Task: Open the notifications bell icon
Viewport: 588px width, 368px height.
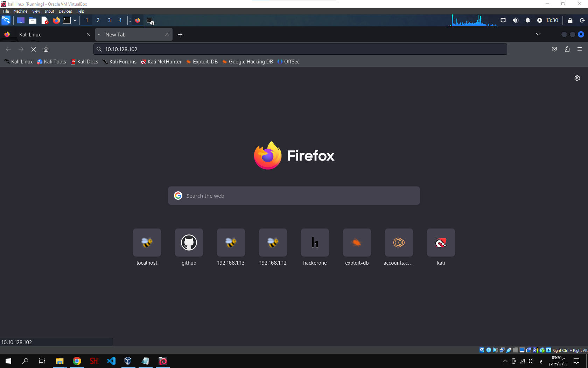Action: click(527, 20)
